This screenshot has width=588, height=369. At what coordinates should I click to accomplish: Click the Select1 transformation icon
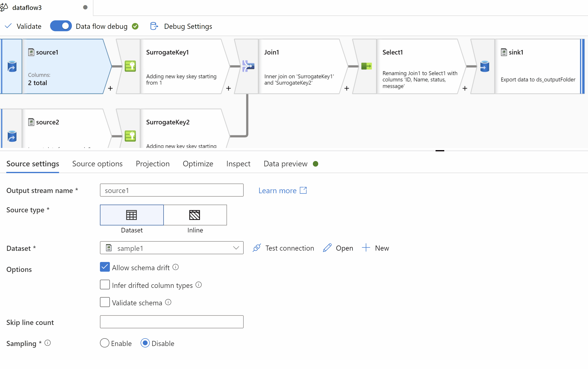(x=366, y=66)
